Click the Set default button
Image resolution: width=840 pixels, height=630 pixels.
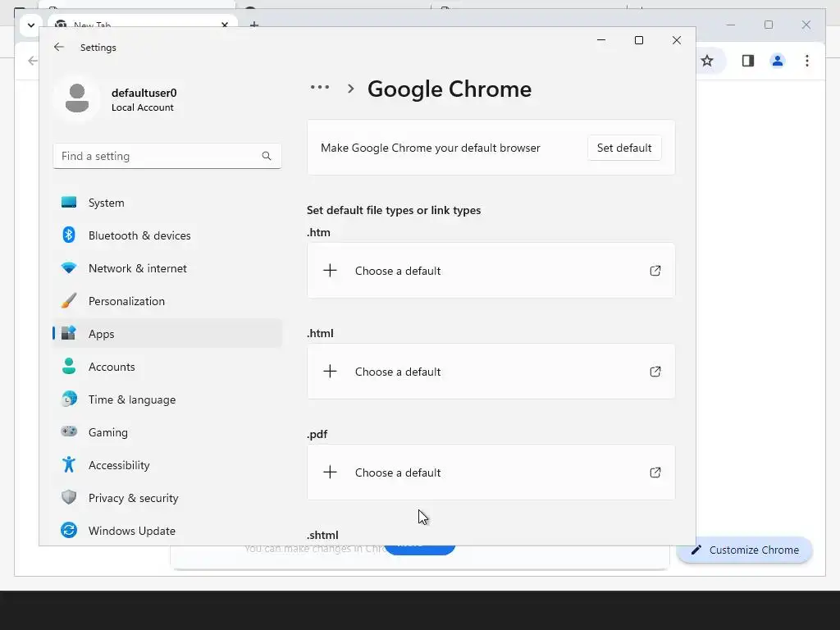(x=624, y=148)
